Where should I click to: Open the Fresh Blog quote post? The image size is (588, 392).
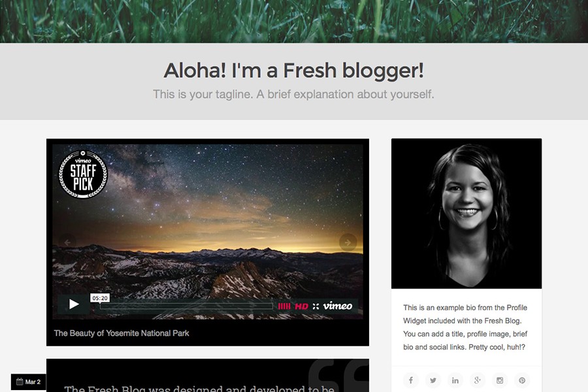[207, 376]
